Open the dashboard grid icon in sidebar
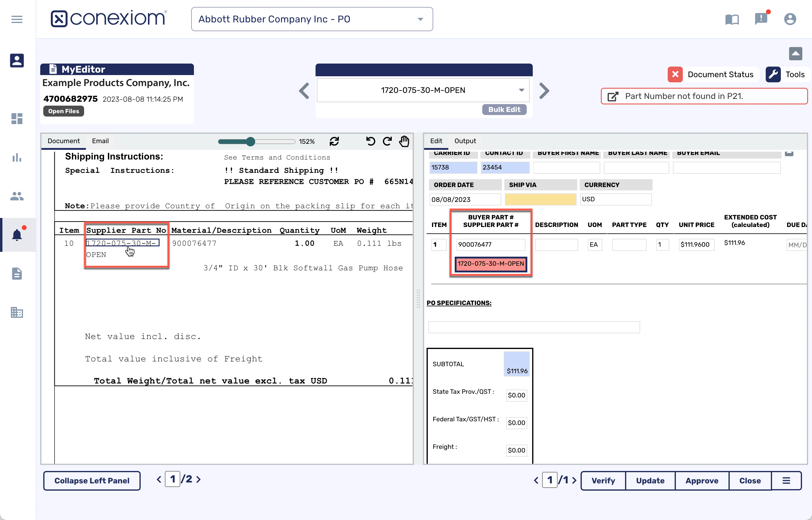This screenshot has width=812, height=520. pyautogui.click(x=17, y=119)
